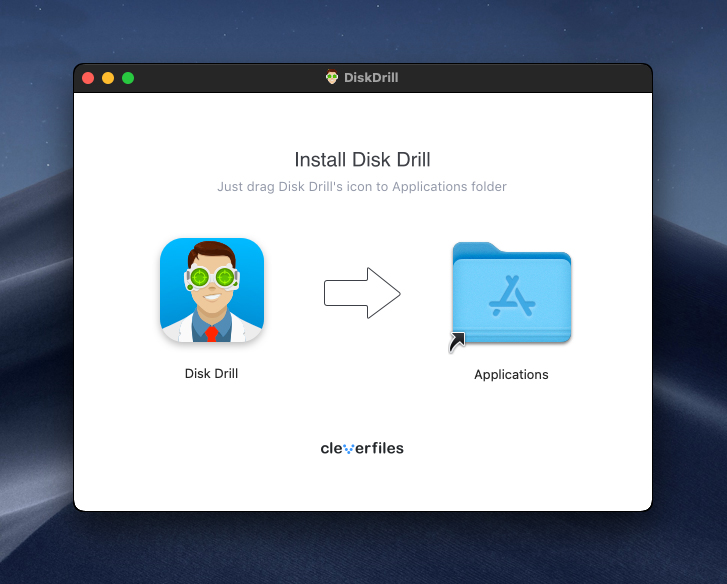Open the Applications folder shortcut
The image size is (727, 584).
[x=511, y=293]
